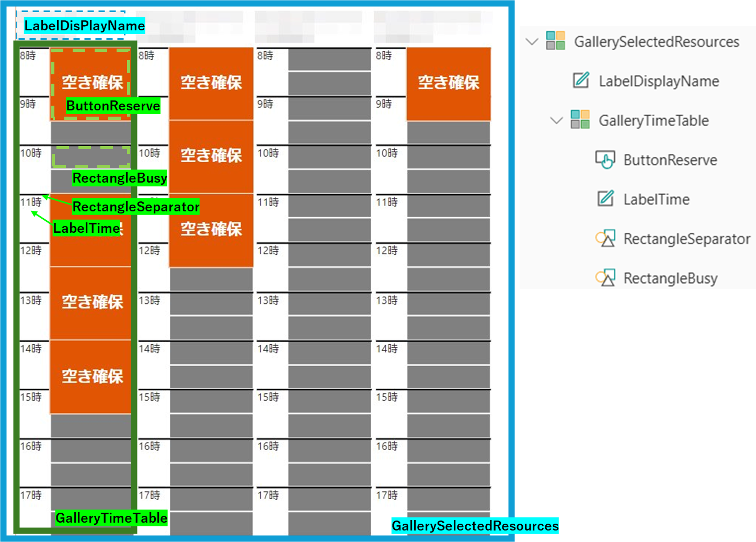Click the shape icon beside RectangleSeparator
The image size is (756, 542).
pyautogui.click(x=605, y=238)
